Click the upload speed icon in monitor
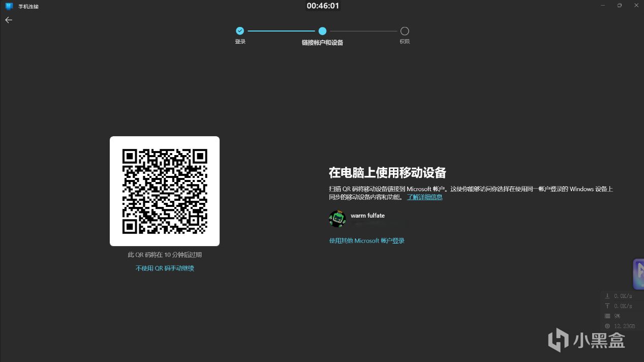644x362 pixels. pyautogui.click(x=607, y=306)
